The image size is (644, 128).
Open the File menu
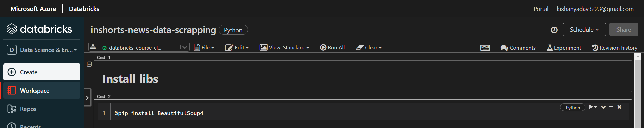(204, 47)
